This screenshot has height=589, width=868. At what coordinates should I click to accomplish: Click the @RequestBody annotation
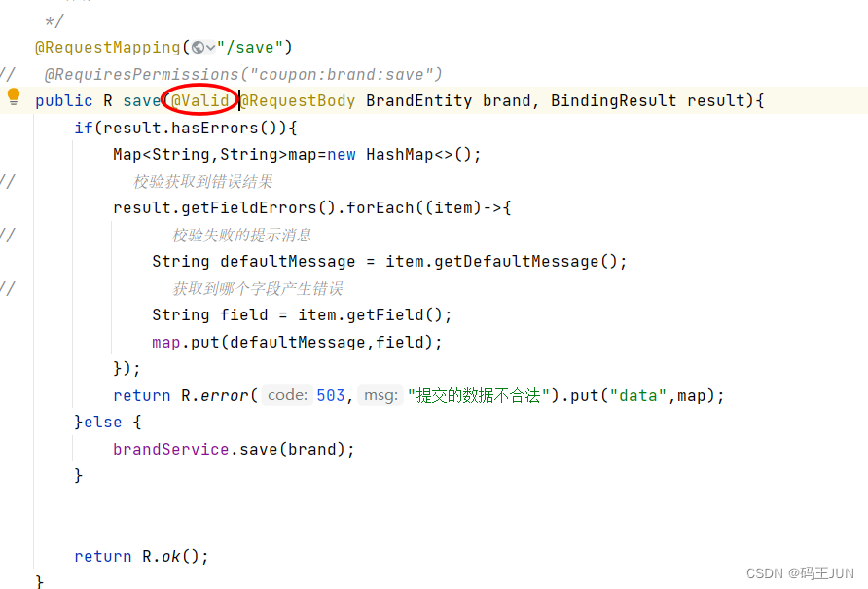point(298,101)
